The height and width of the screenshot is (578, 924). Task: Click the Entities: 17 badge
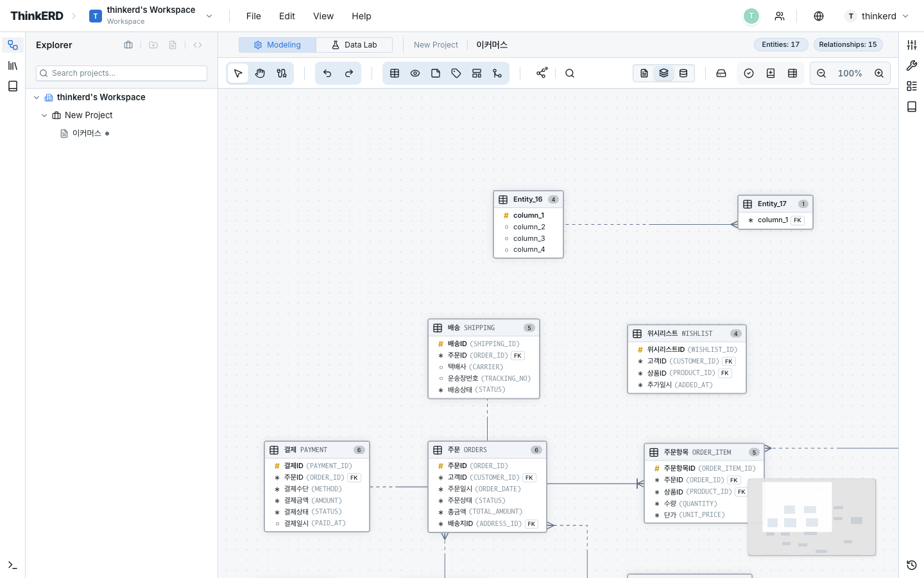[780, 45]
